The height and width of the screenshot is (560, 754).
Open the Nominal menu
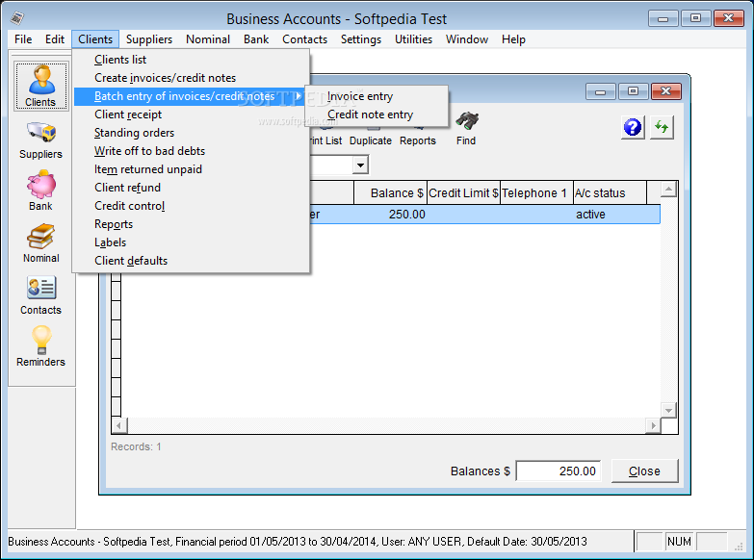pos(208,39)
